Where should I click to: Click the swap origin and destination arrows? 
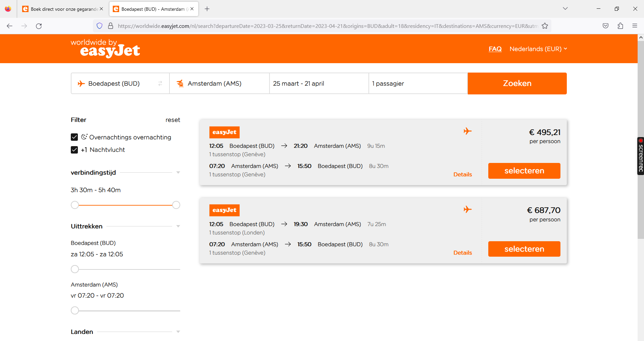pyautogui.click(x=160, y=83)
